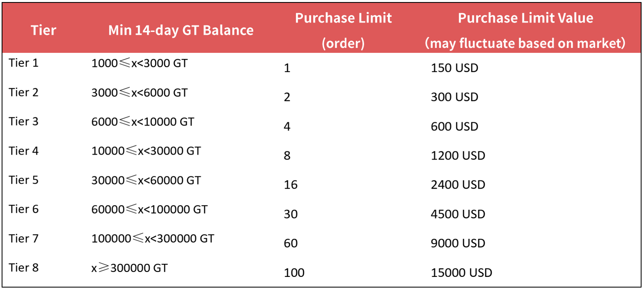Image resolution: width=644 pixels, height=290 pixels.
Task: Click the 6000≤x<10000 GT balance cell
Action: 142,122
